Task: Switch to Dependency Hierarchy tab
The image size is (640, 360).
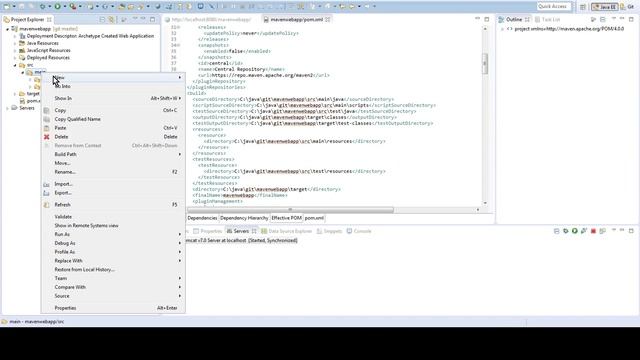Action: click(244, 218)
